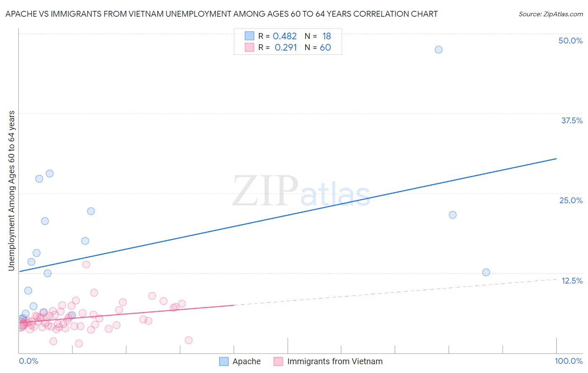Click the pink swatch next to R = 0.291

[x=249, y=47]
